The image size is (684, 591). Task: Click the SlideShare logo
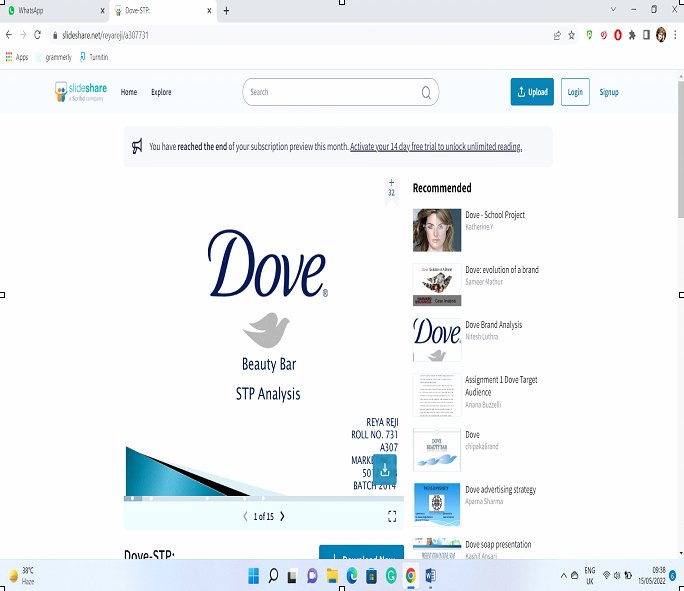pyautogui.click(x=81, y=92)
